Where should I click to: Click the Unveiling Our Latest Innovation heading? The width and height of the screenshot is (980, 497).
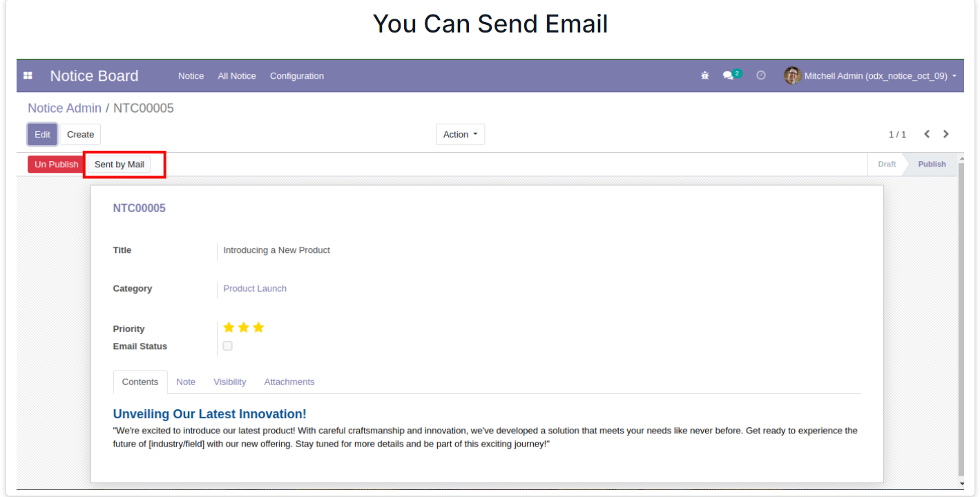tap(210, 414)
